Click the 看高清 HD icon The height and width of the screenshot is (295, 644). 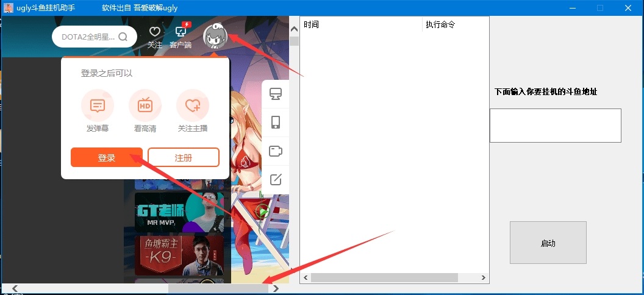click(145, 105)
